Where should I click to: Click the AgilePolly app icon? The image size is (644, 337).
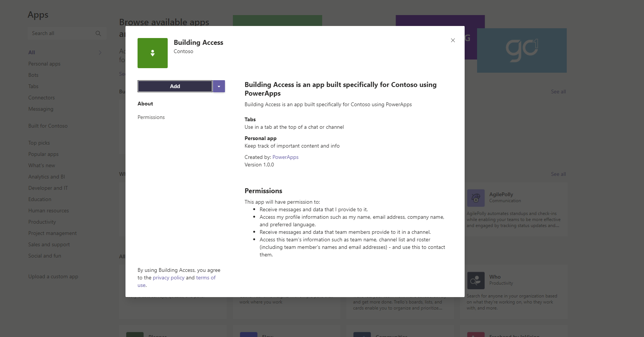[476, 198]
